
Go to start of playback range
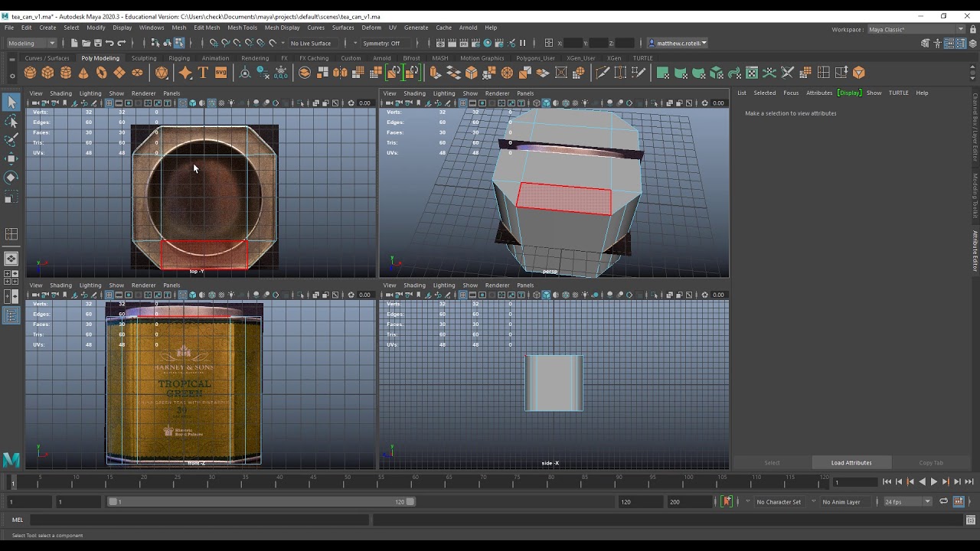coord(887,481)
